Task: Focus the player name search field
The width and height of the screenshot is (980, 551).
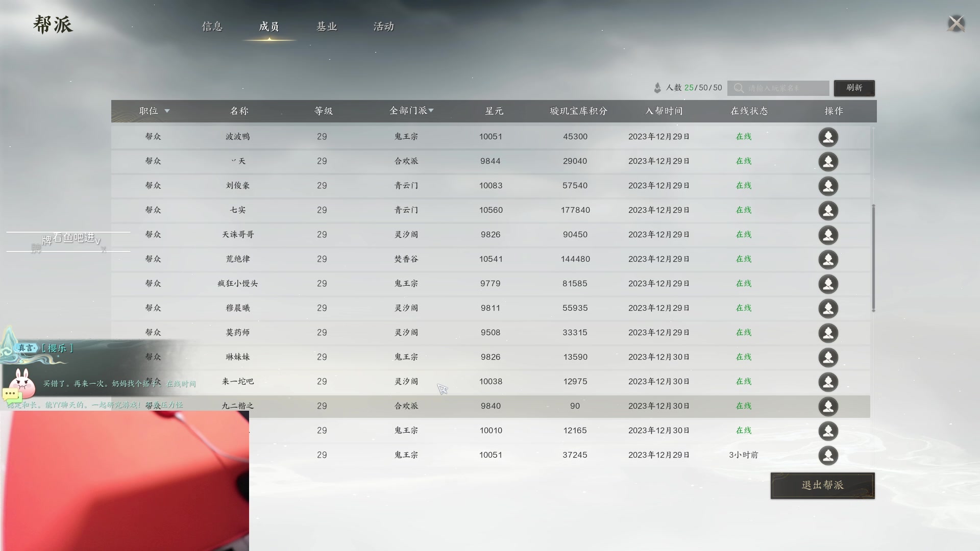Action: pos(786,88)
